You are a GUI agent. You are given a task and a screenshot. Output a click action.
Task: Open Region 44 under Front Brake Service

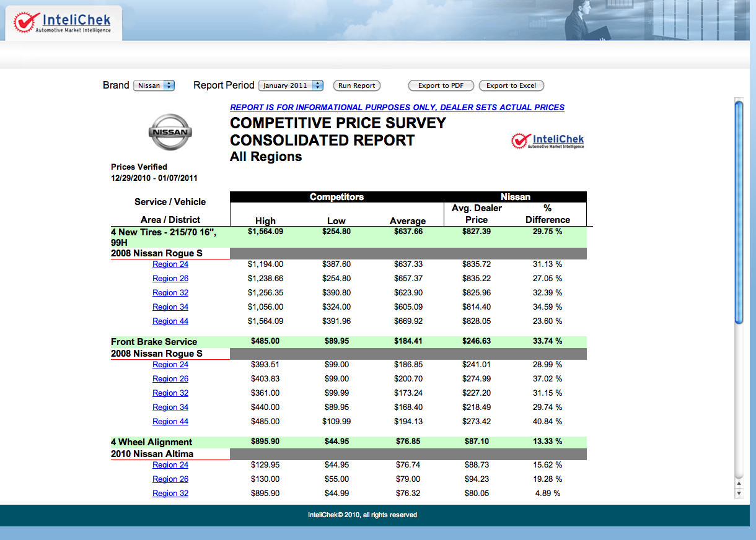click(170, 422)
